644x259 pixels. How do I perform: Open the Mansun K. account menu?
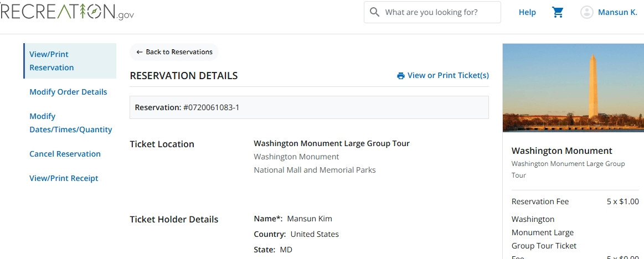[617, 12]
